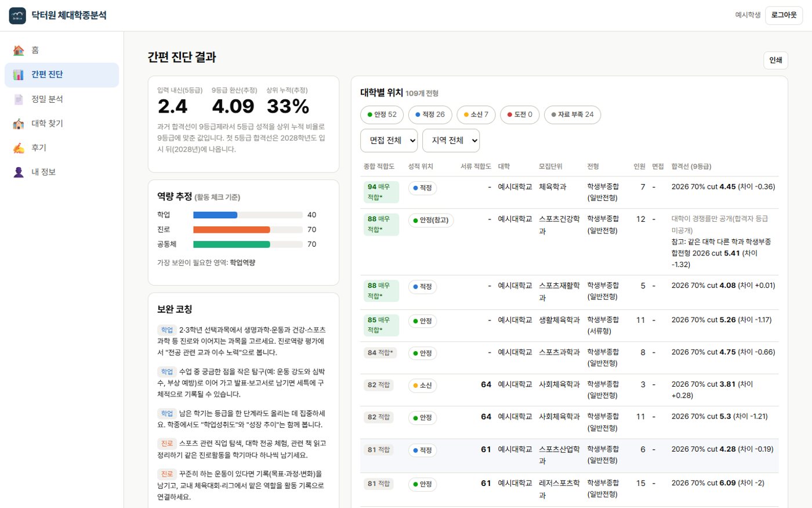Click the 종합 적합도 column header
Image resolution: width=812 pixels, height=508 pixels.
point(379,167)
